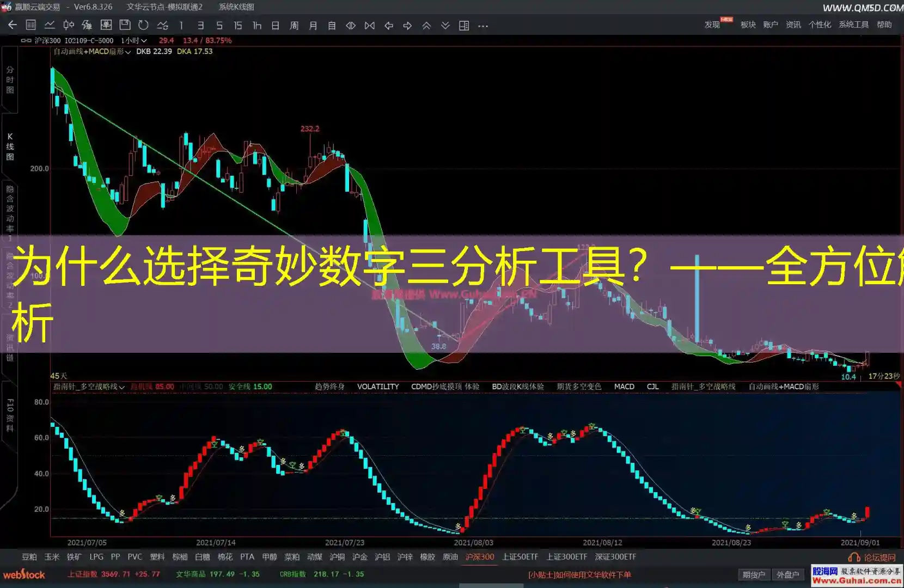Toggle the split window layout icon

tap(464, 25)
